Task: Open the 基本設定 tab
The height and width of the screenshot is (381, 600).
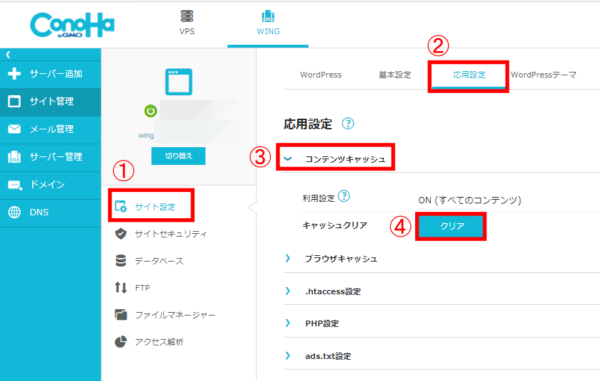Action: pos(395,75)
